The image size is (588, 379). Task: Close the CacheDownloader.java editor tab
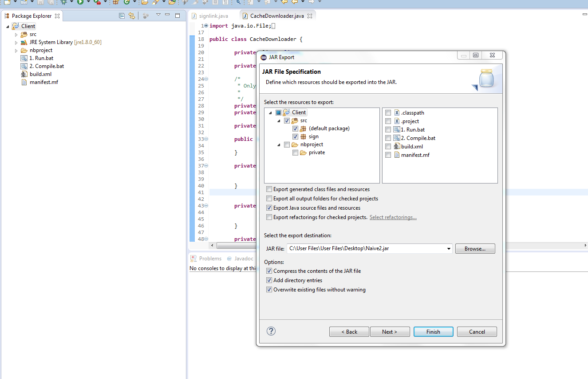click(310, 16)
